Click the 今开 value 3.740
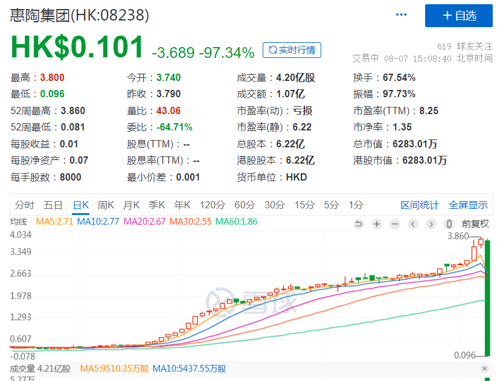The height and width of the screenshot is (381, 500). tap(169, 78)
